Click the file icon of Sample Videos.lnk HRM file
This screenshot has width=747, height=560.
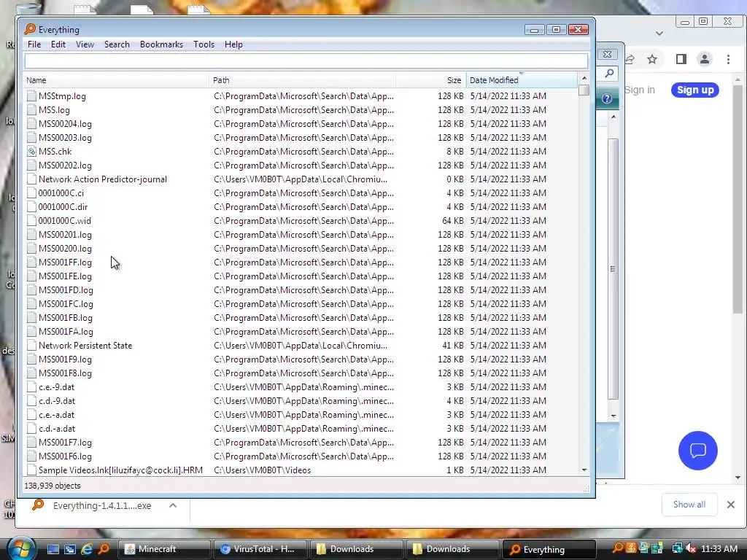tap(31, 470)
